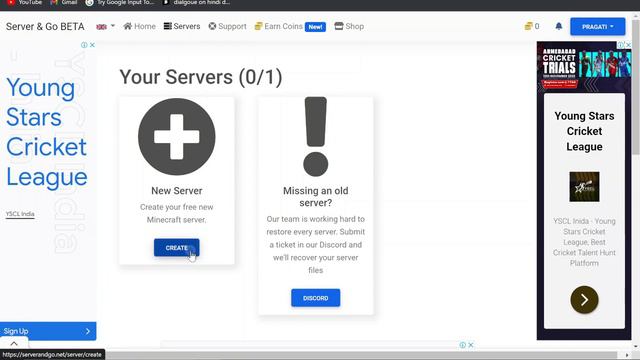Screen dimensions: 640x360
Task: Open notifications bell
Action: pos(559,26)
